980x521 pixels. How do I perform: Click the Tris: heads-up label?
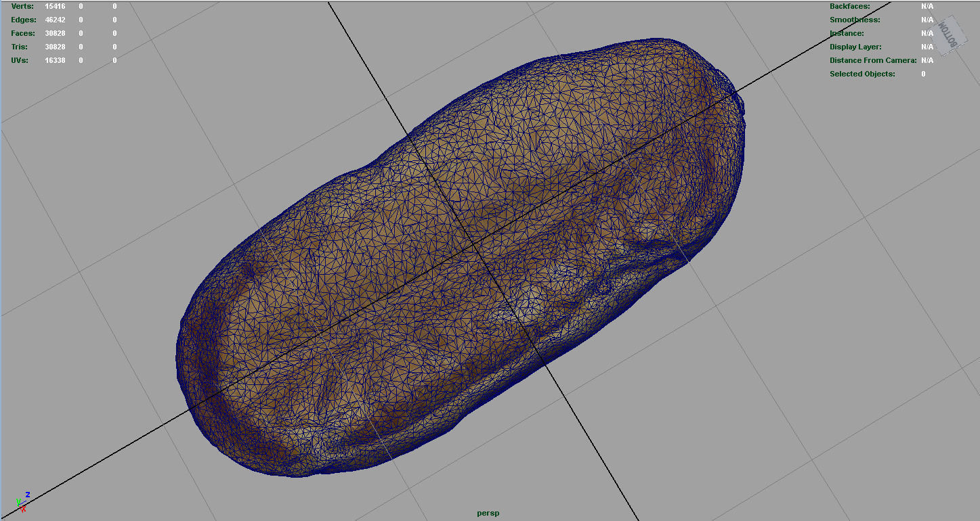click(19, 47)
